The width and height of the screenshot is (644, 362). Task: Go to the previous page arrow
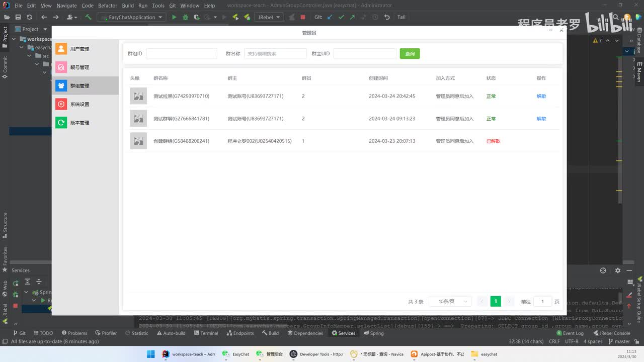(x=482, y=301)
